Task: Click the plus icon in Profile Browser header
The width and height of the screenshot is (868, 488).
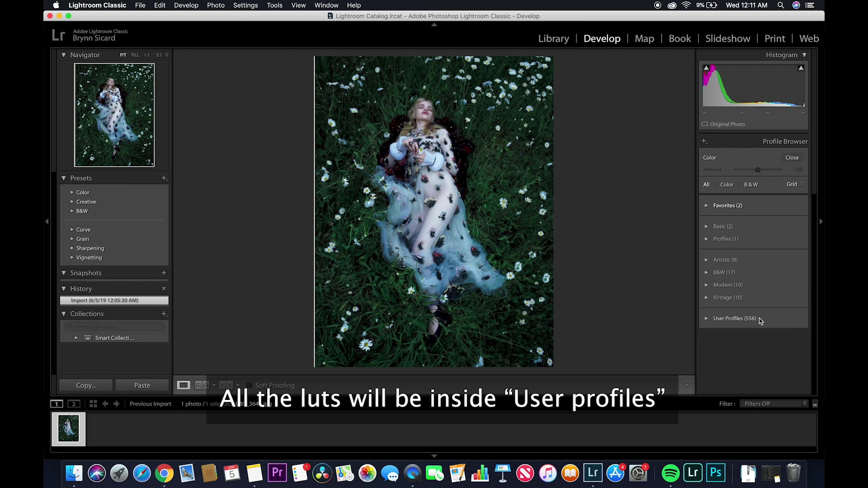Action: point(704,141)
